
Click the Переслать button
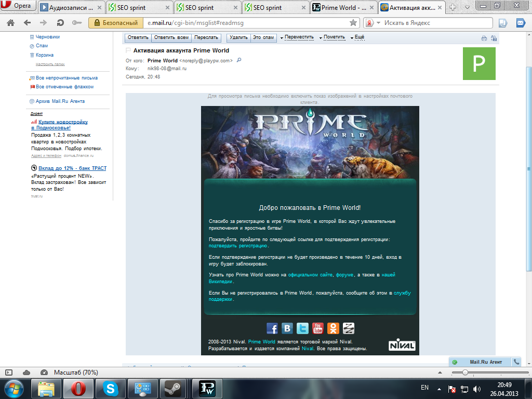tap(206, 37)
